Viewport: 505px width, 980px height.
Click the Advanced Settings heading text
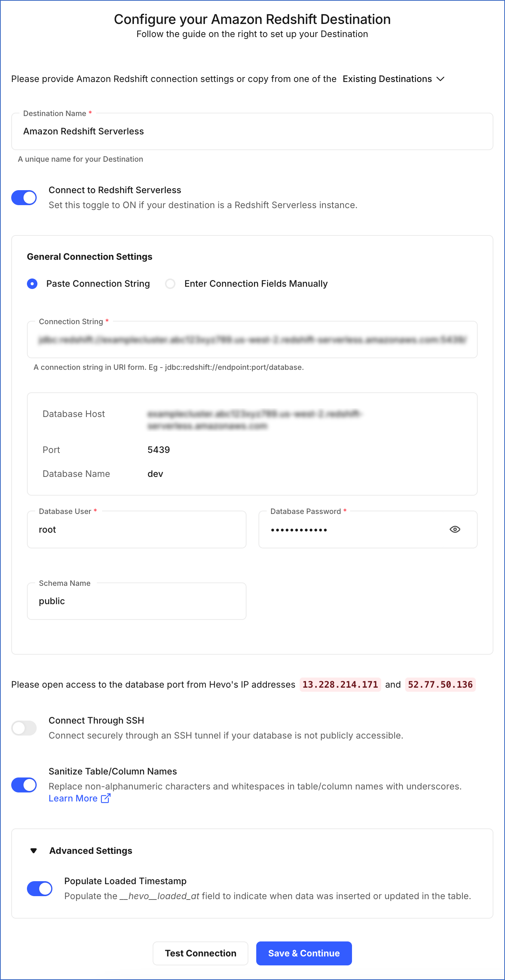[91, 850]
